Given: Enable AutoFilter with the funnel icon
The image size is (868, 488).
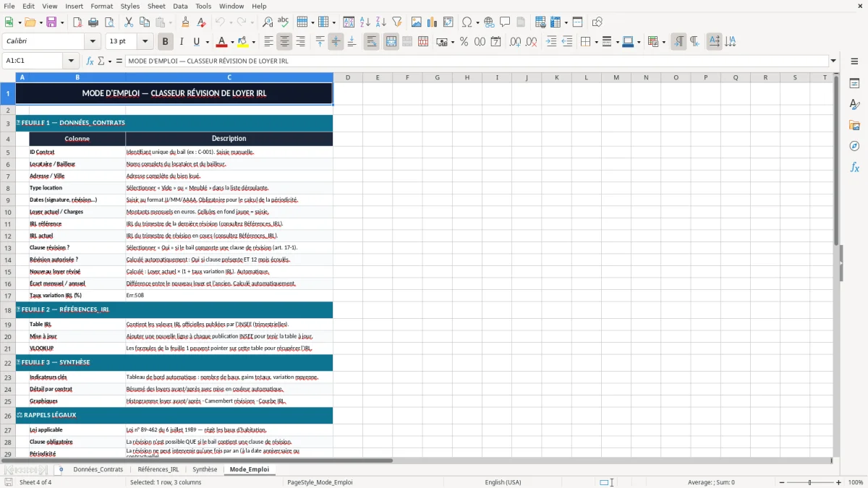Looking at the screenshot, I should click(396, 22).
